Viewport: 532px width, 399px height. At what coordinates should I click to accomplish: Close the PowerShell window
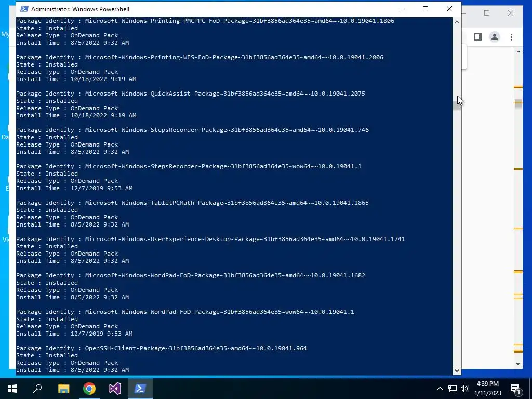point(449,9)
